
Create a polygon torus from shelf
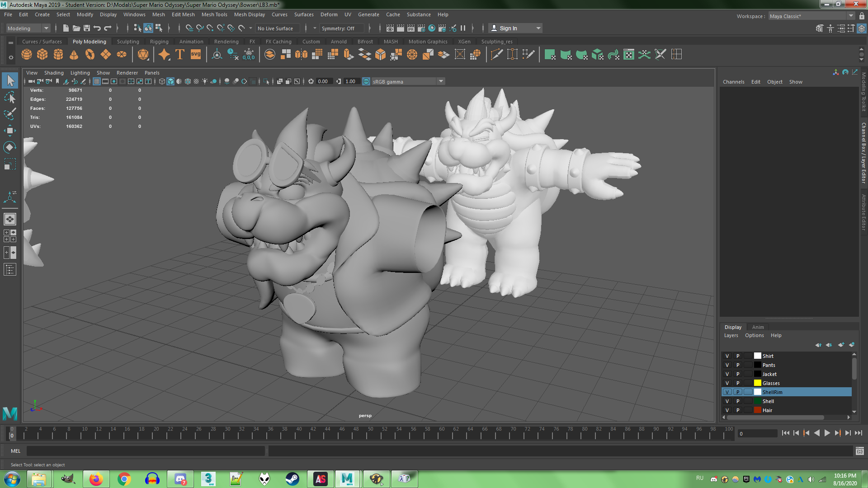click(x=90, y=55)
